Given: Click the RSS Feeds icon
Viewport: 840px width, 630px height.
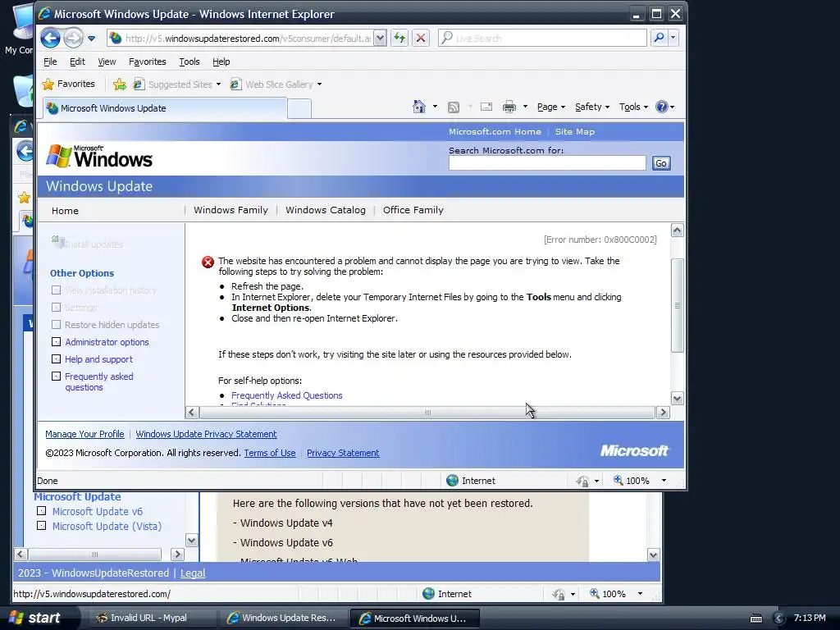Looking at the screenshot, I should coord(453,107).
